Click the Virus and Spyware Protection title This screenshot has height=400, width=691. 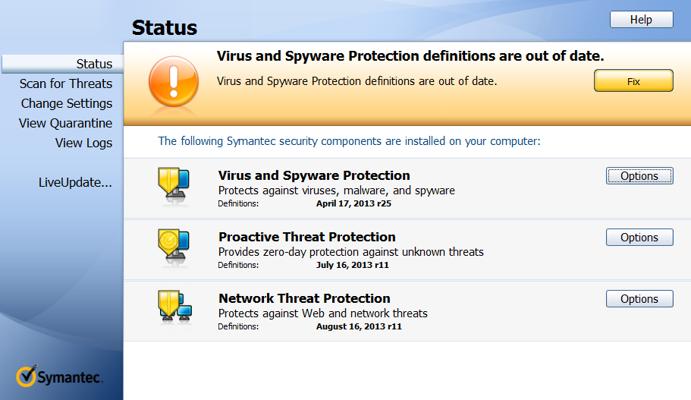point(314,176)
